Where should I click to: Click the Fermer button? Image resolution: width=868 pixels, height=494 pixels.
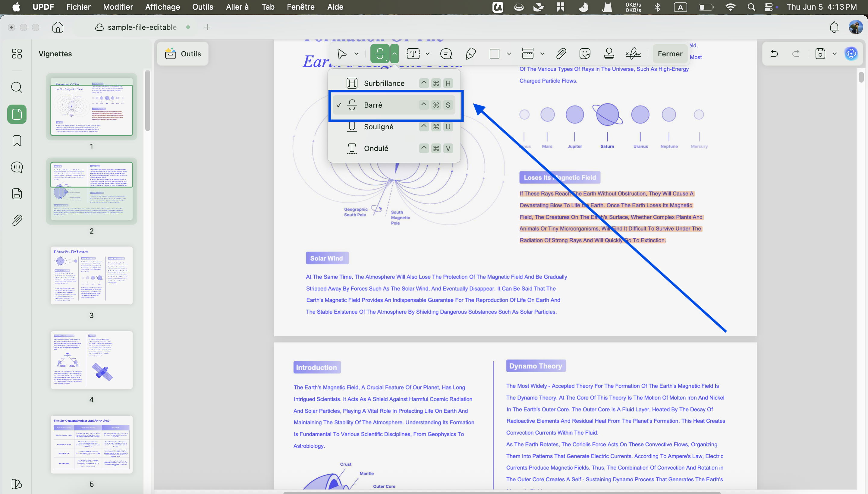click(670, 54)
